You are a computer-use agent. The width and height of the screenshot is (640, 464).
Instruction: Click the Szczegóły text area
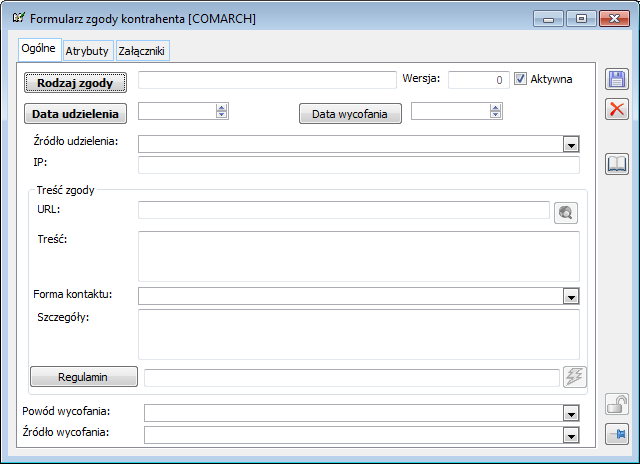pyautogui.click(x=359, y=334)
